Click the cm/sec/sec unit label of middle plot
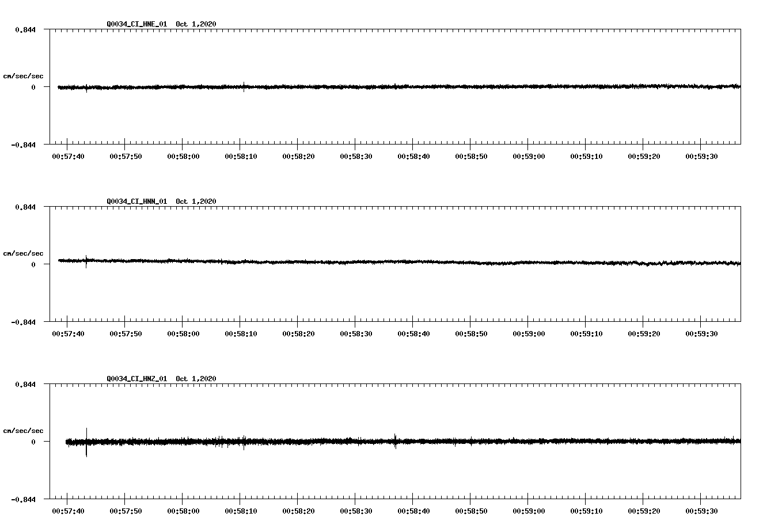The width and height of the screenshot is (782, 532). coord(24,253)
